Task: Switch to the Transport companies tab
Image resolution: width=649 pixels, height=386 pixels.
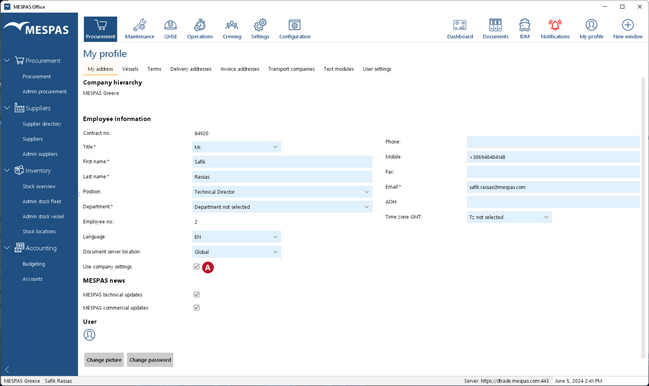Action: [291, 69]
